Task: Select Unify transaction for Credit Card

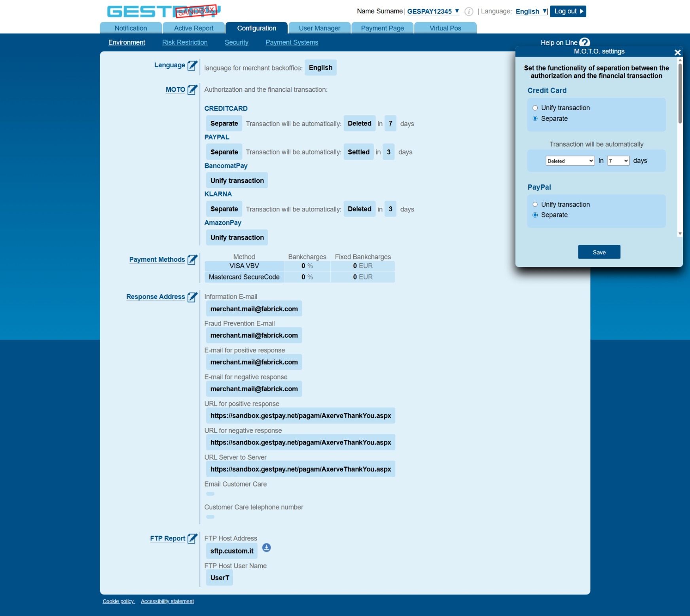Action: 535,108
